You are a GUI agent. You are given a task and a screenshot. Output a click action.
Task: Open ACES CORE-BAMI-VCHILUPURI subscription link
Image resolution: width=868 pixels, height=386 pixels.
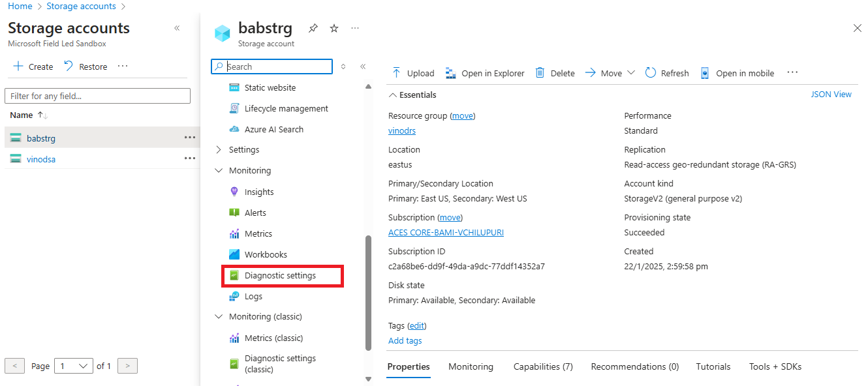point(446,233)
